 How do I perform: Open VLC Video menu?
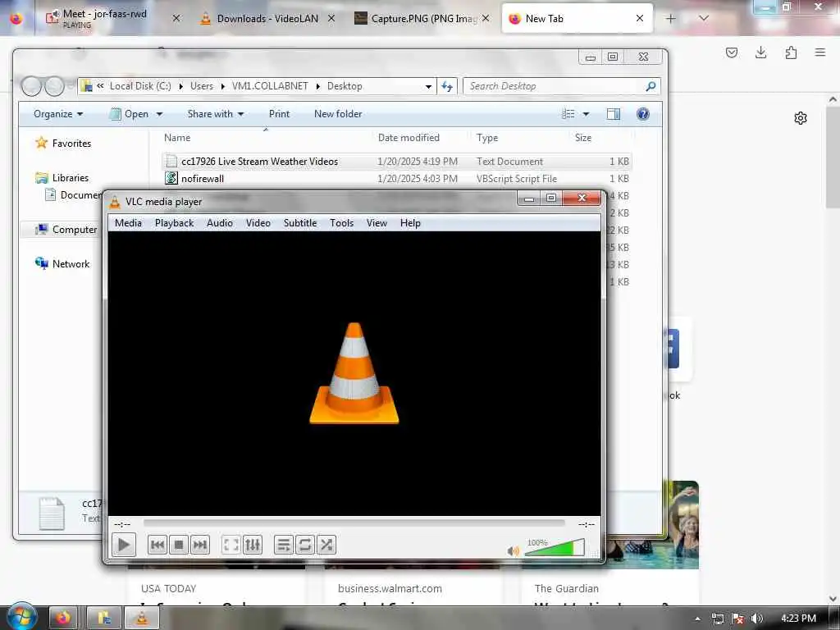[258, 223]
